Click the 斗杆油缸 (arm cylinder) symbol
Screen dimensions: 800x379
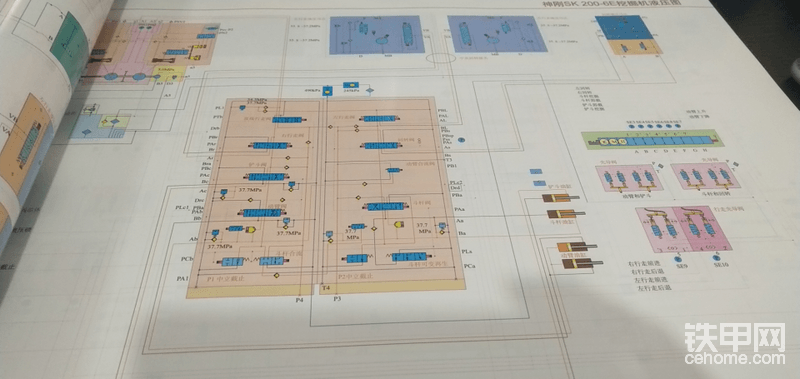566,214
